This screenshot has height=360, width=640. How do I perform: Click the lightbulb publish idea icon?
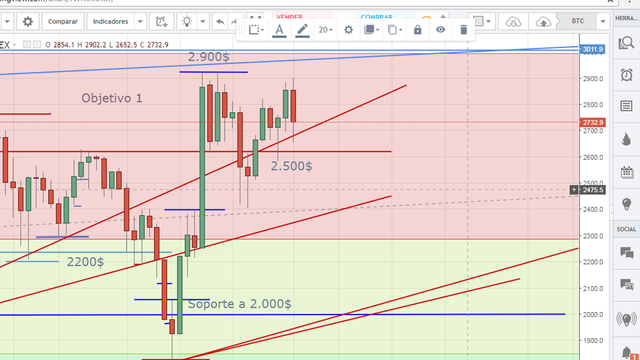187,21
